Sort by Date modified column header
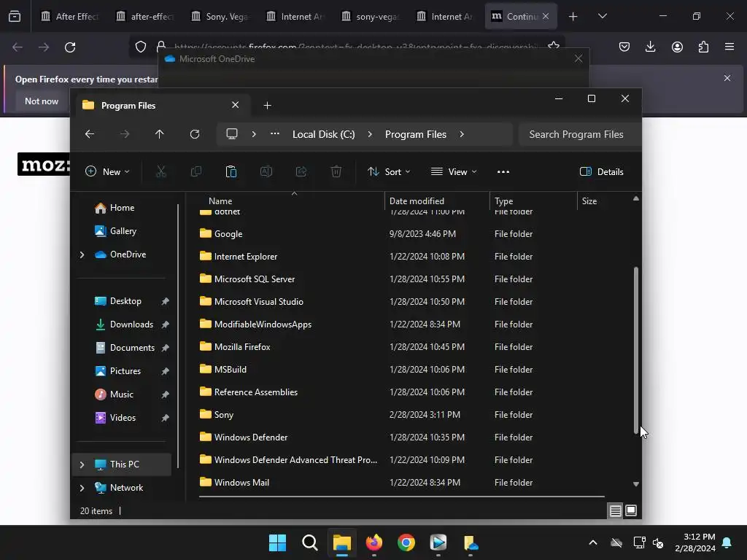 [417, 201]
